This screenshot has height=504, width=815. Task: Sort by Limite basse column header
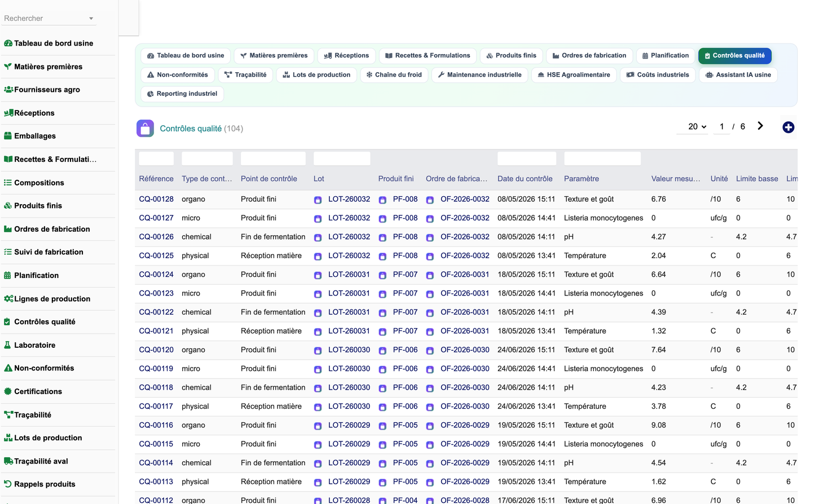pyautogui.click(x=757, y=179)
